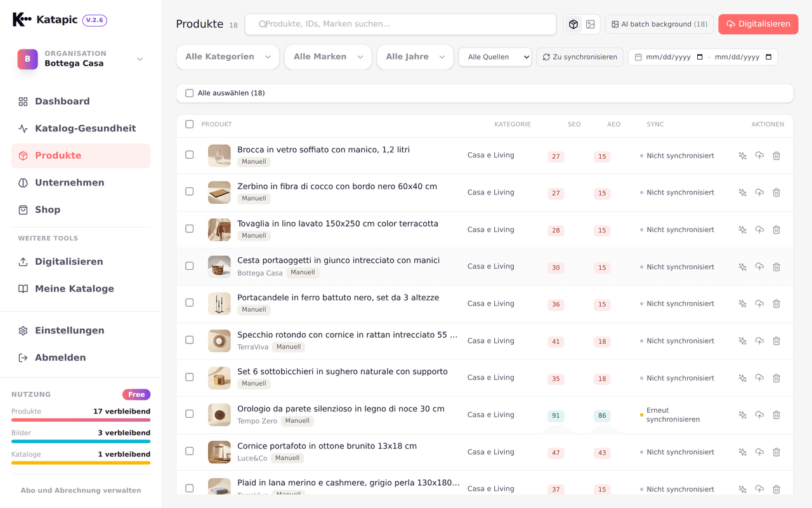AI enhance icon for Specchio rotondo row
The width and height of the screenshot is (812, 508).
[742, 341]
